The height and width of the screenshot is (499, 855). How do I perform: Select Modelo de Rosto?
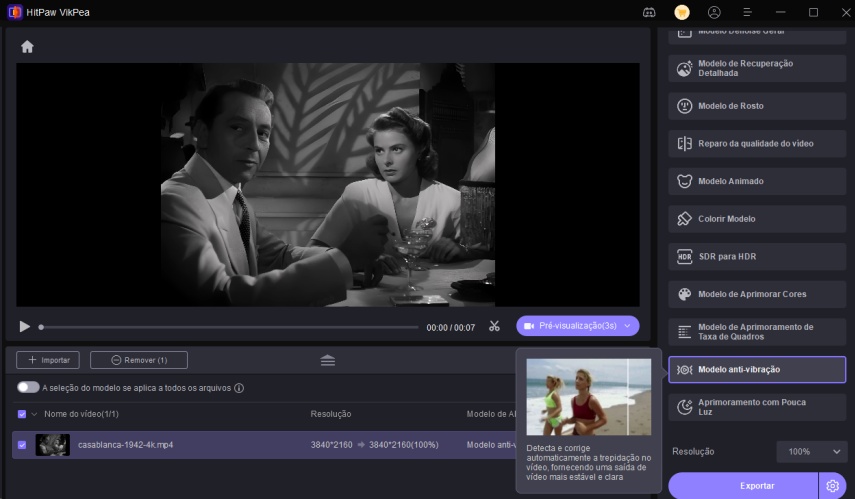click(757, 106)
